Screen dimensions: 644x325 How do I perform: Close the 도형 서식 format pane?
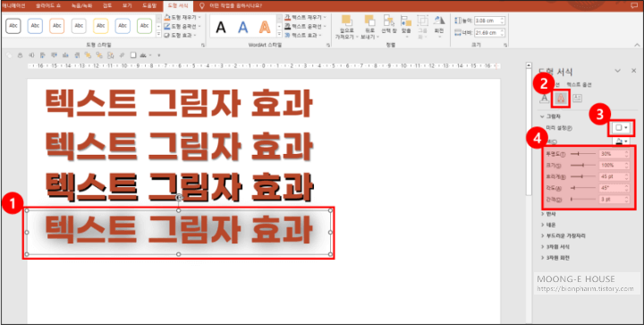tap(634, 71)
